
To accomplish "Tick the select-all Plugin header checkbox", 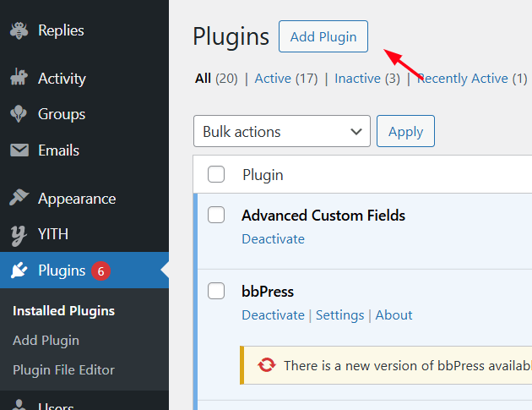I will coord(216,174).
